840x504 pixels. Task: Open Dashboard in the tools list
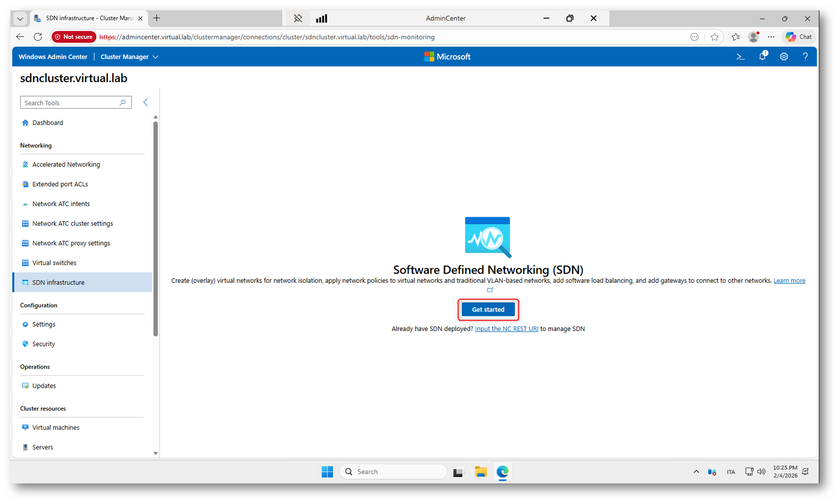click(x=48, y=123)
